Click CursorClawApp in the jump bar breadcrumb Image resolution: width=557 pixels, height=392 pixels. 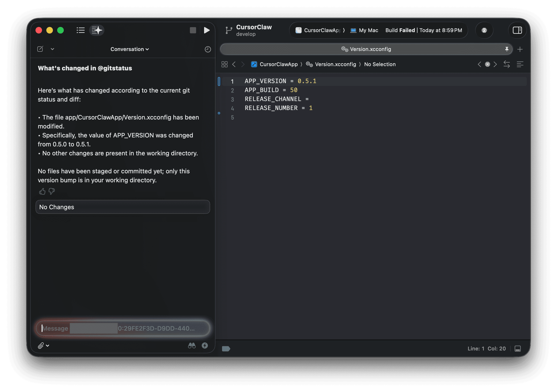coord(278,64)
